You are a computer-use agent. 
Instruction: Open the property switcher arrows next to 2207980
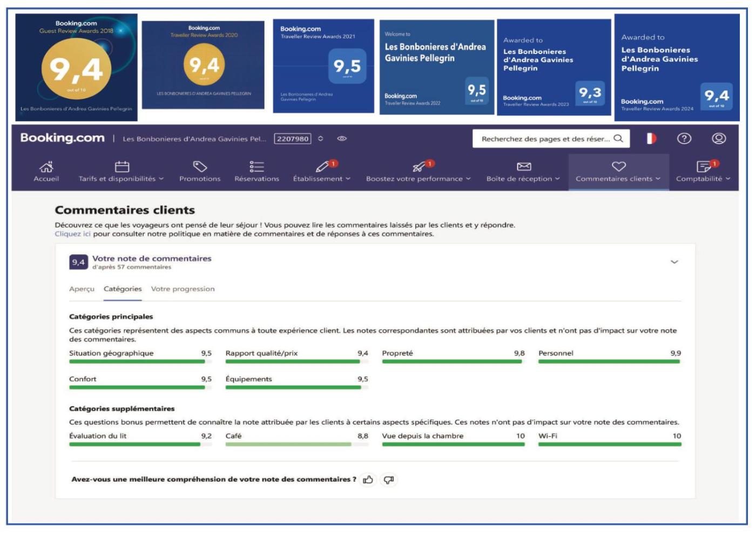click(x=321, y=139)
